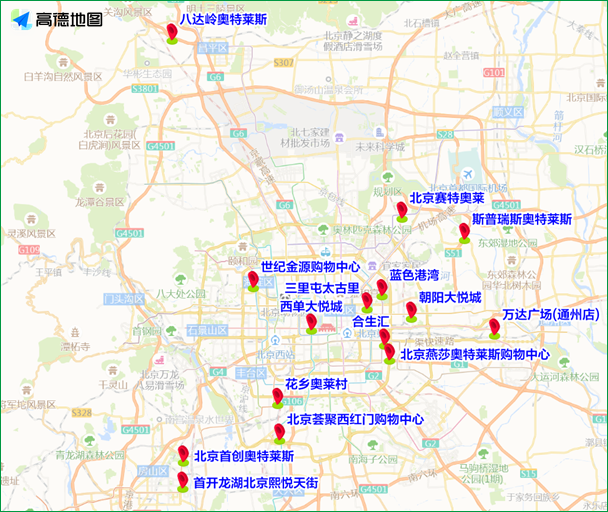
Task: Click the airport airplane icon
Action: 468,174
